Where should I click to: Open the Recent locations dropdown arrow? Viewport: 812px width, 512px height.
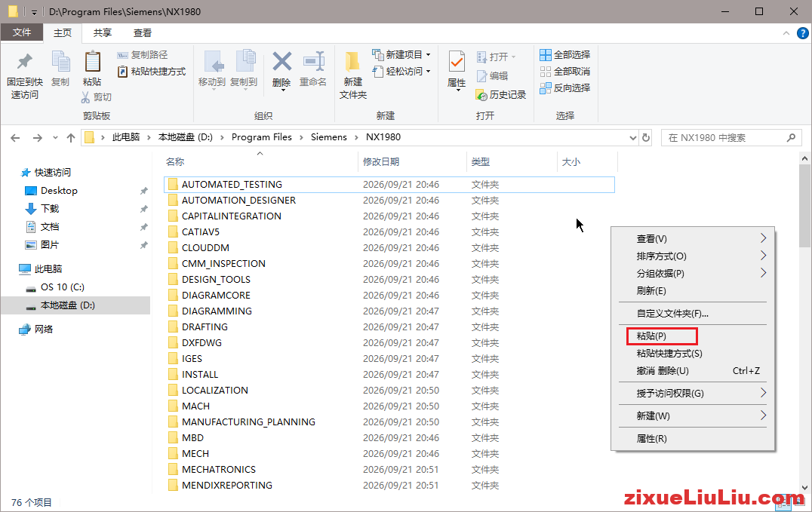55,138
